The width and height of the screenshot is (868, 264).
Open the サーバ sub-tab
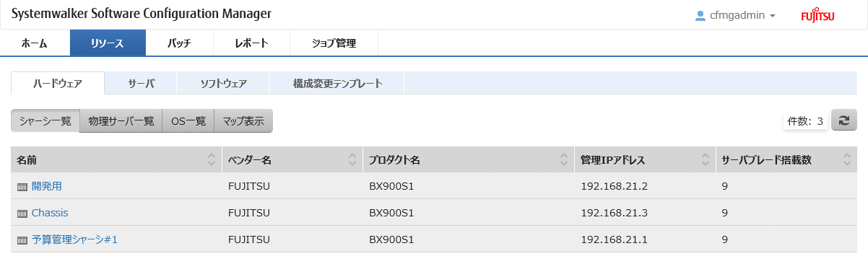click(141, 84)
